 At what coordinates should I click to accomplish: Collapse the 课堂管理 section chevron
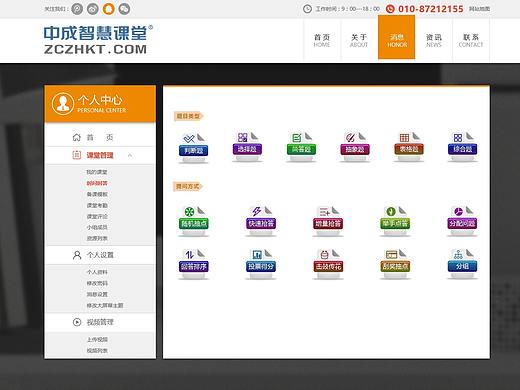[x=130, y=155]
